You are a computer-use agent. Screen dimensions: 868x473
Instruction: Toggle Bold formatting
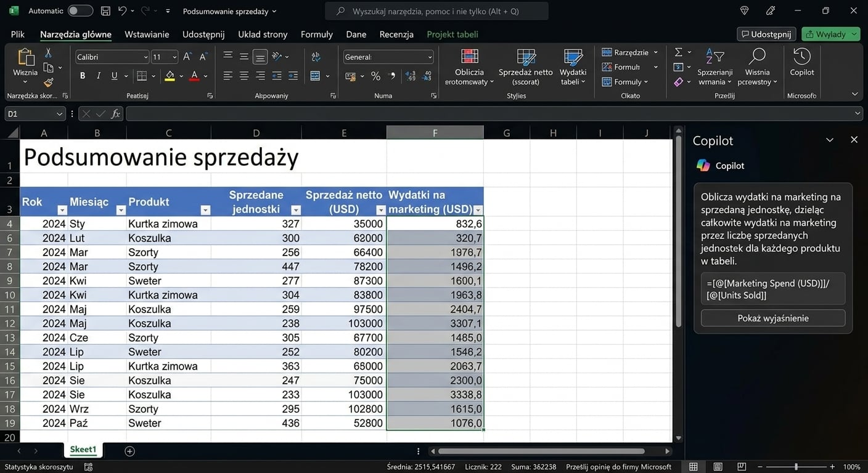83,76
